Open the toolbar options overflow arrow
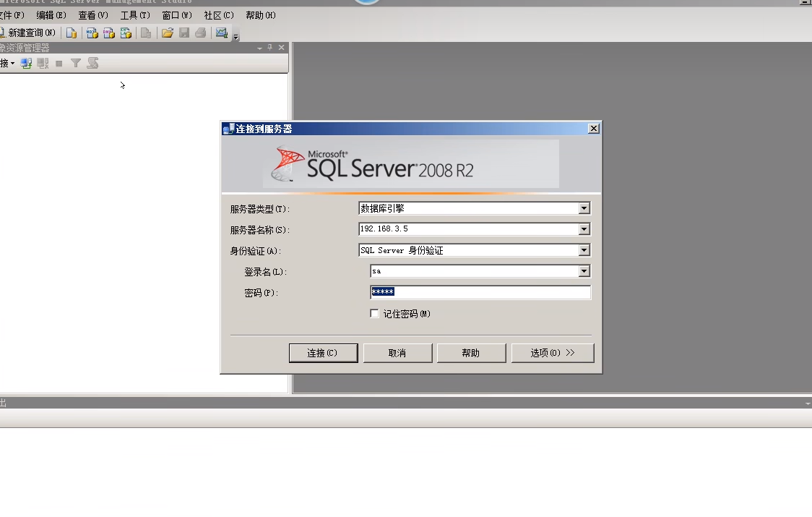The width and height of the screenshot is (812, 517). (x=236, y=36)
